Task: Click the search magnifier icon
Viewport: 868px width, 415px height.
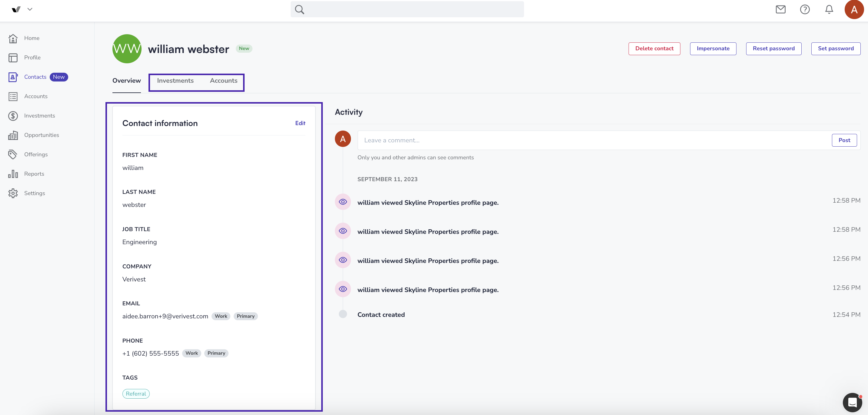Action: (299, 9)
